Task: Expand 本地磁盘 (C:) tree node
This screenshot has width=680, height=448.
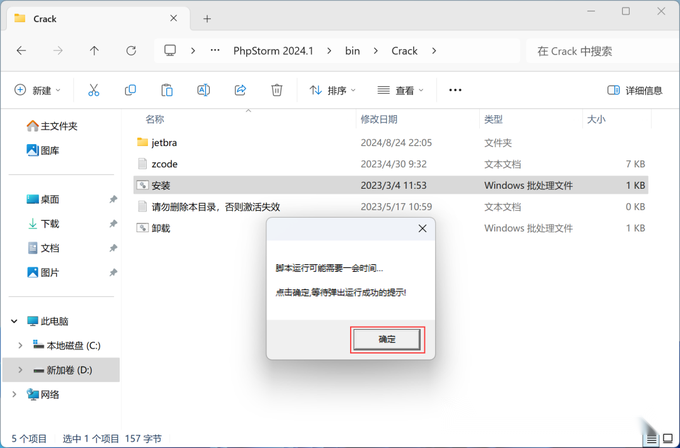Action: pos(20,346)
